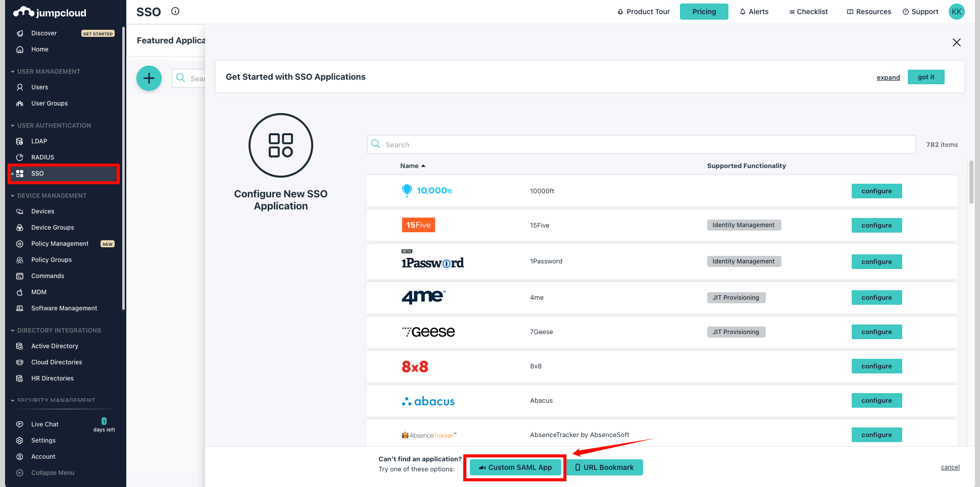
Task: Configure the 10000ft application
Action: click(876, 191)
